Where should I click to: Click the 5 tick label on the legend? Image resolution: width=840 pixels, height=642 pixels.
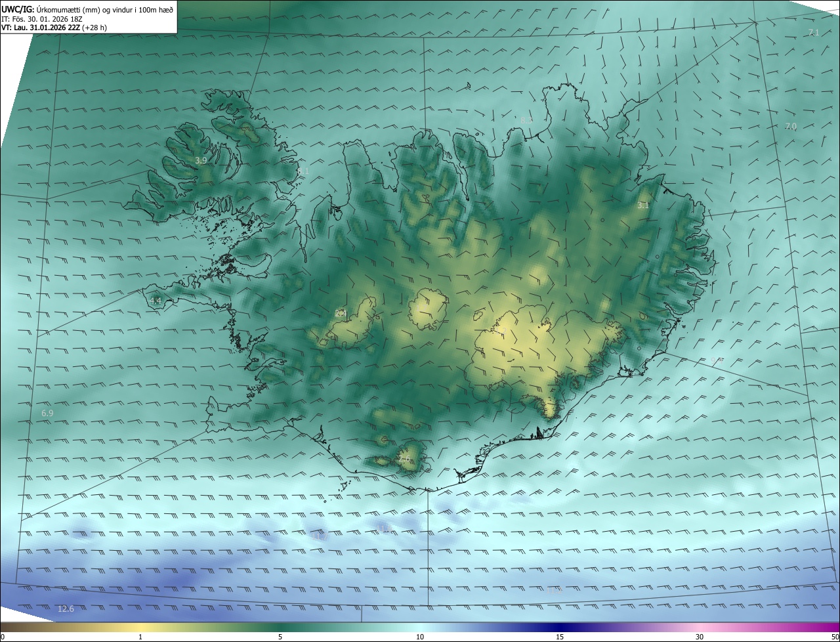click(280, 637)
